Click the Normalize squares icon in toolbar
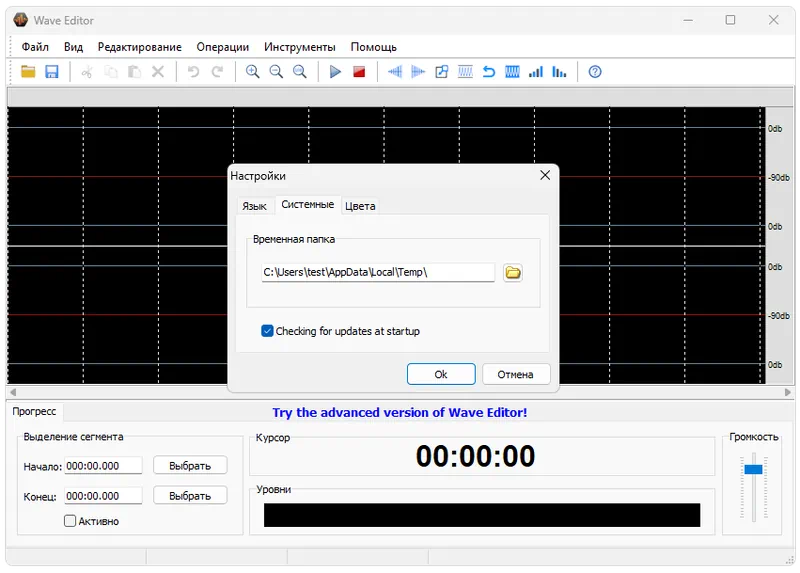Viewport: 800px width, 573px height. pos(442,72)
